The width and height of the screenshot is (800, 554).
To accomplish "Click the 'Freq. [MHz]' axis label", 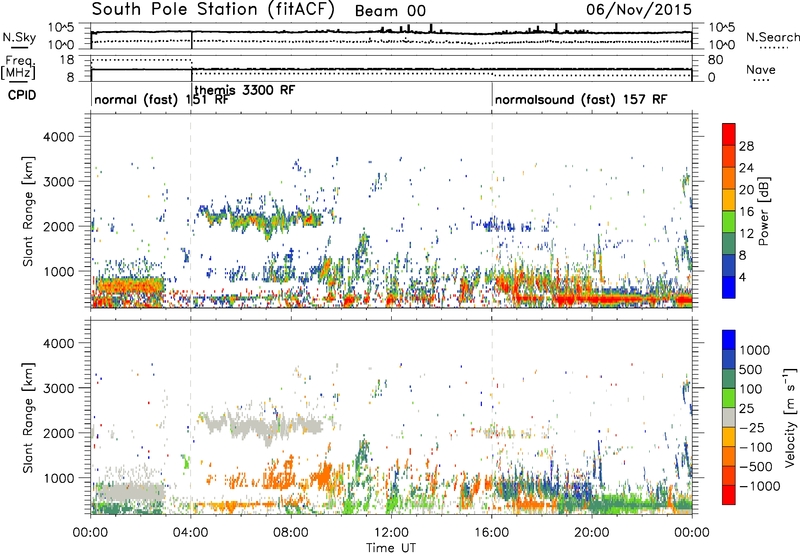I will pos(19,68).
